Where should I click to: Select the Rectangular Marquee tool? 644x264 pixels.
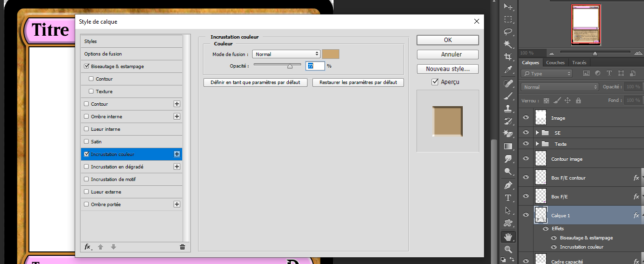508,19
